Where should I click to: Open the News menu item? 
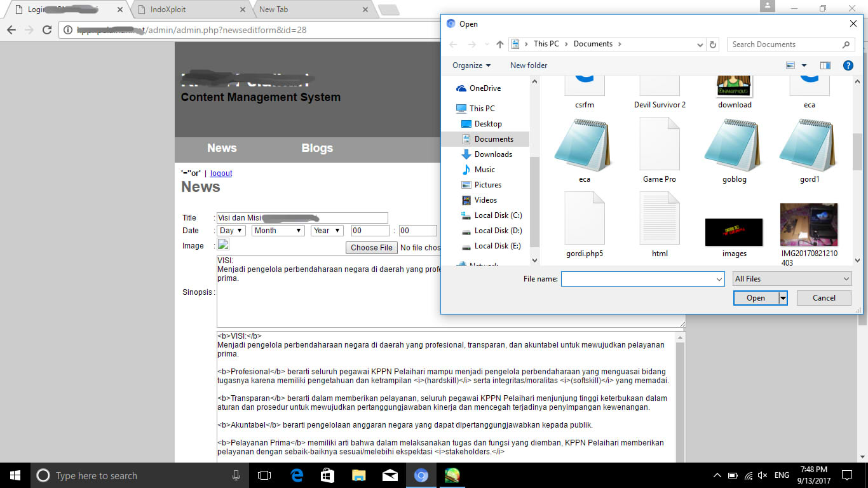coord(222,148)
